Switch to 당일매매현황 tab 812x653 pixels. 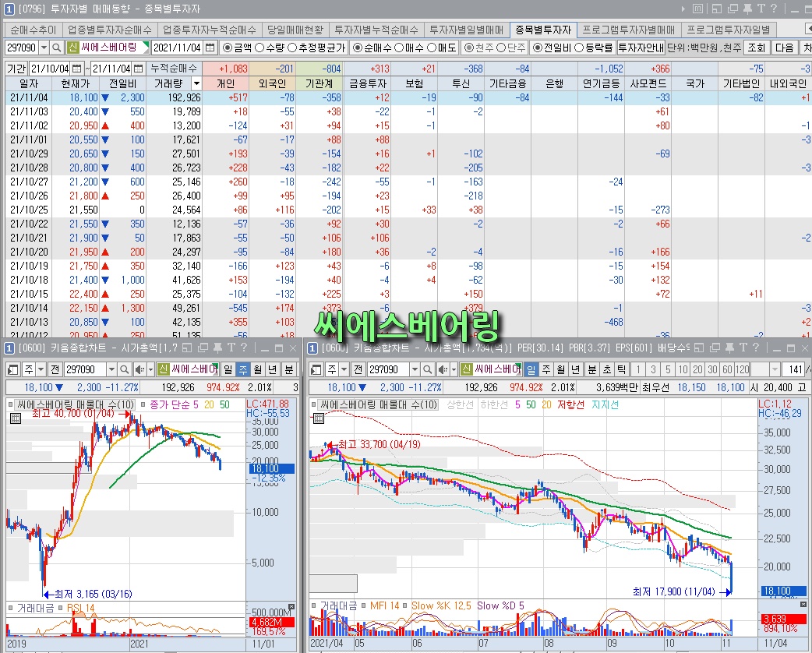click(295, 30)
